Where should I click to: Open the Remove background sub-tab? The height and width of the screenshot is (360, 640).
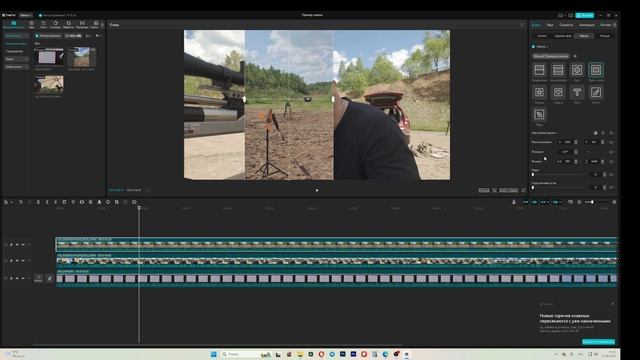(x=563, y=36)
